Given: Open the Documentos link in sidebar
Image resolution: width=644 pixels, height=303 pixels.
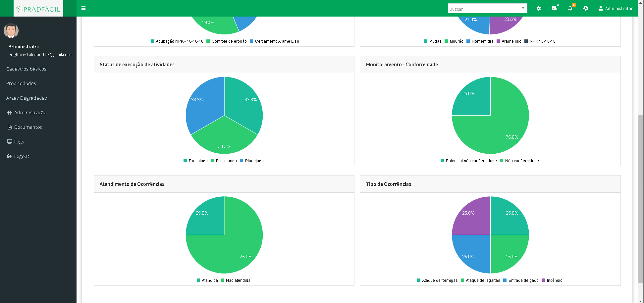Looking at the screenshot, I should (28, 127).
